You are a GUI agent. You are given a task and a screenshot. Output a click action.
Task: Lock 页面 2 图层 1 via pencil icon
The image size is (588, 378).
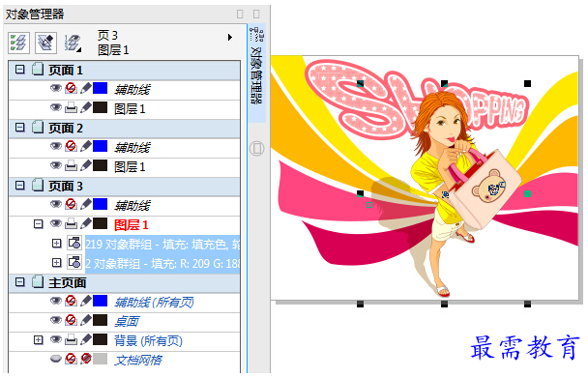click(85, 165)
